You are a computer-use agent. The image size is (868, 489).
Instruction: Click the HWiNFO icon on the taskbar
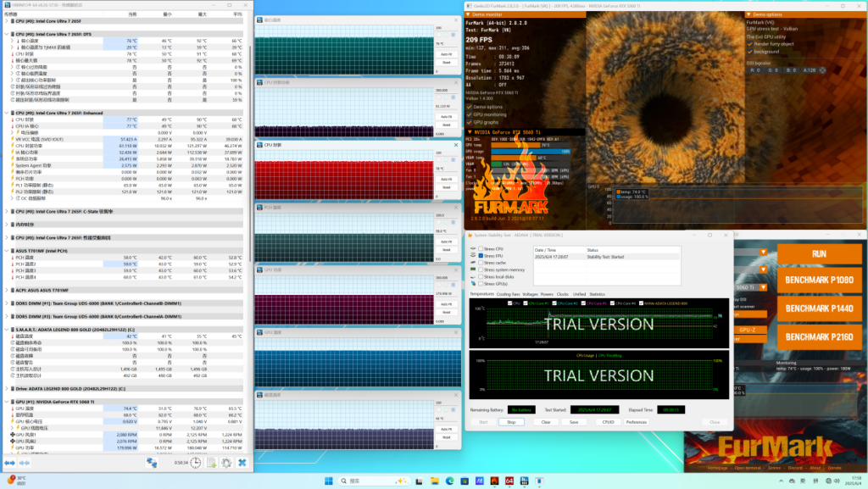coord(524,481)
